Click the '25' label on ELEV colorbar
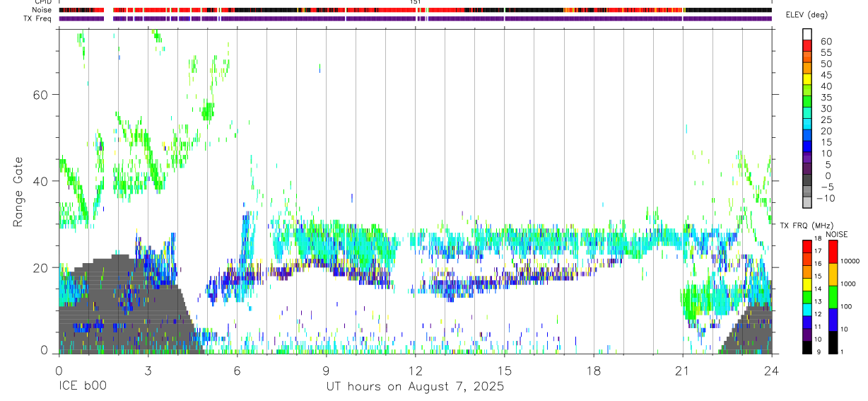Viewport: 868px width, 401px height. pos(826,120)
